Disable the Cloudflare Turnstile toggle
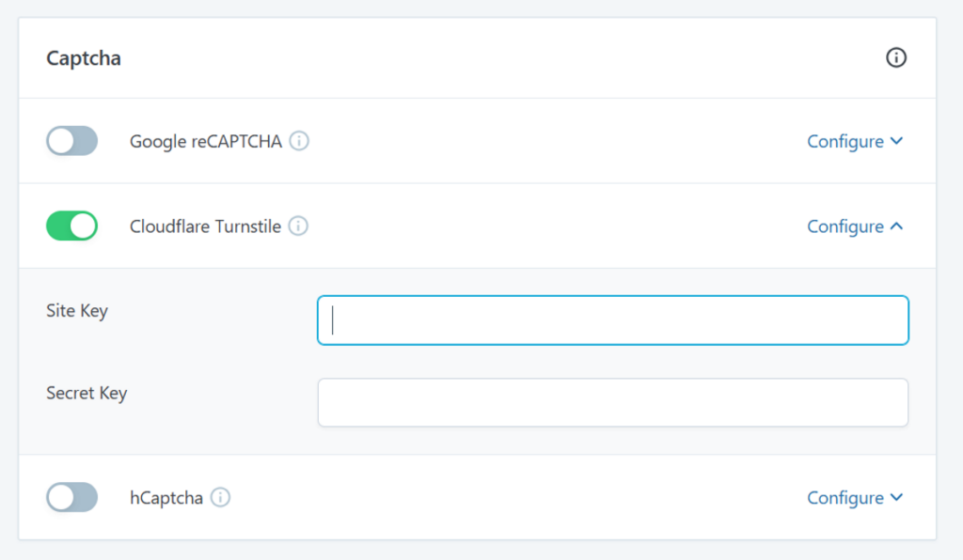The width and height of the screenshot is (963, 560). pos(71,226)
